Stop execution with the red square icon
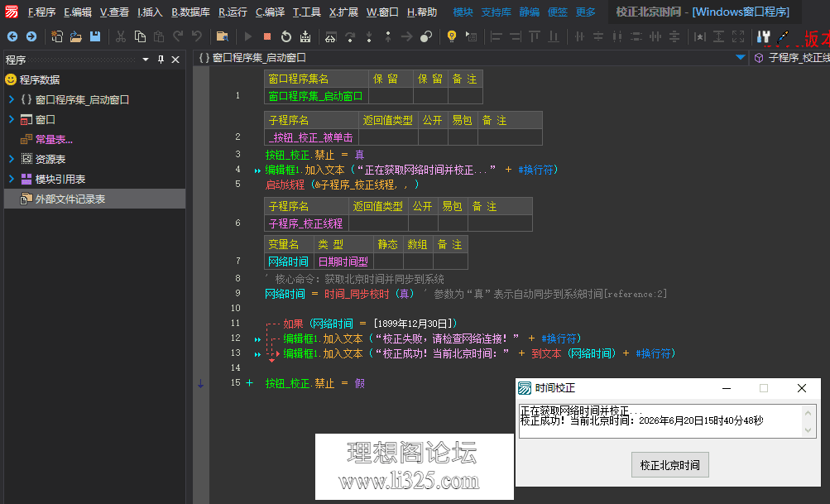Screen dimensions: 830x504 click(x=267, y=36)
